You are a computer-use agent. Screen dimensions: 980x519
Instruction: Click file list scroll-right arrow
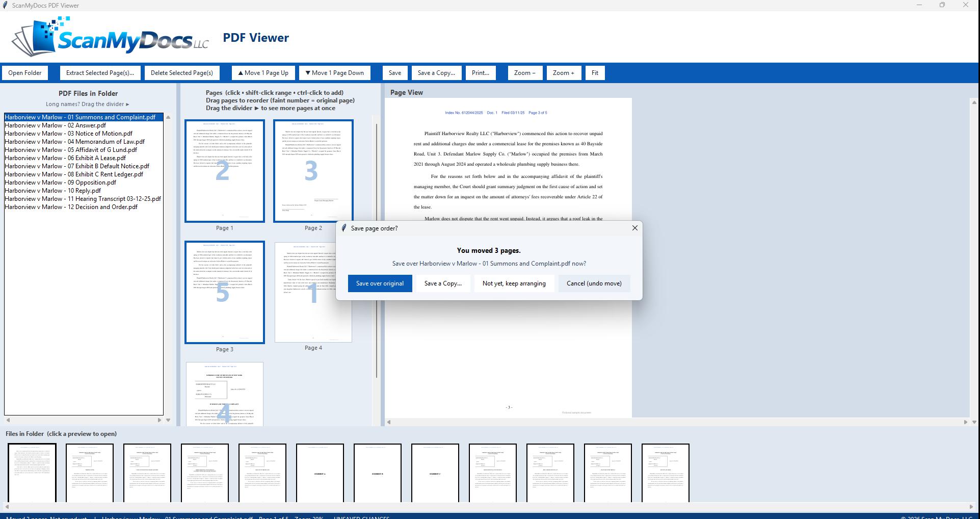pyautogui.click(x=160, y=420)
